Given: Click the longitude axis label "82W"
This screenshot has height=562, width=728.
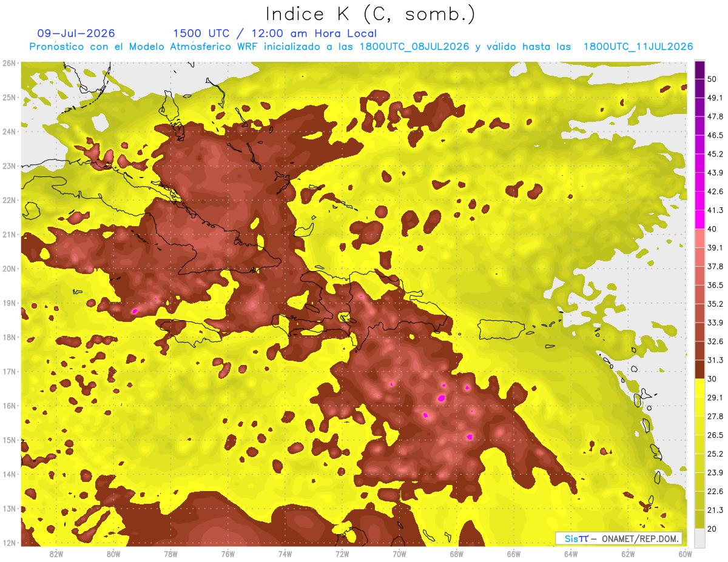Looking at the screenshot, I should point(56,554).
